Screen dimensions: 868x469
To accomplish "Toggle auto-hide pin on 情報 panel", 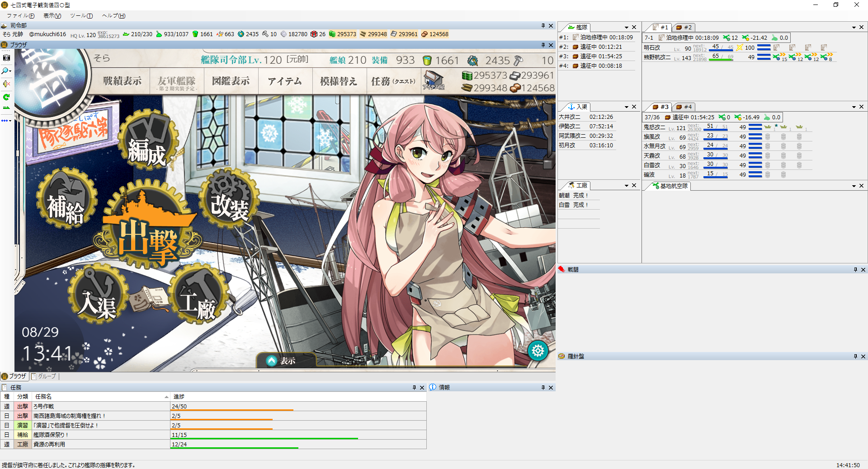I will tap(543, 388).
